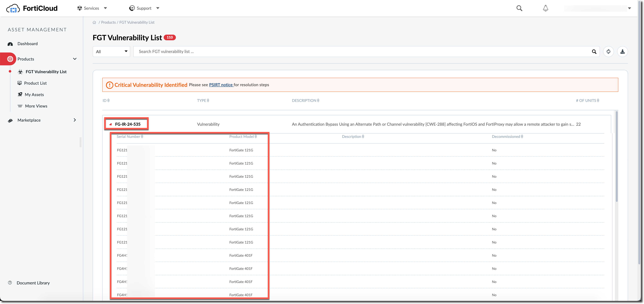Open the All filter dropdown
This screenshot has width=644, height=304.
(x=111, y=52)
